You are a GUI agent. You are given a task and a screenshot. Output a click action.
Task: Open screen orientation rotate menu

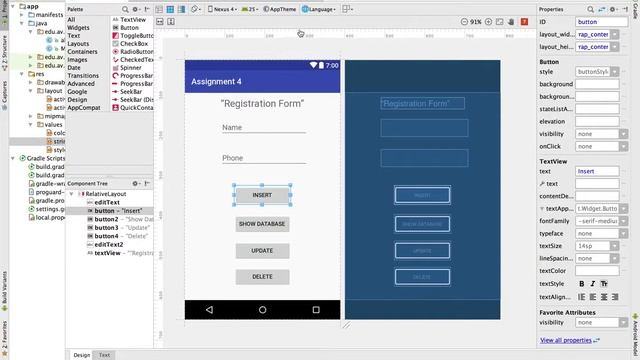(196, 9)
